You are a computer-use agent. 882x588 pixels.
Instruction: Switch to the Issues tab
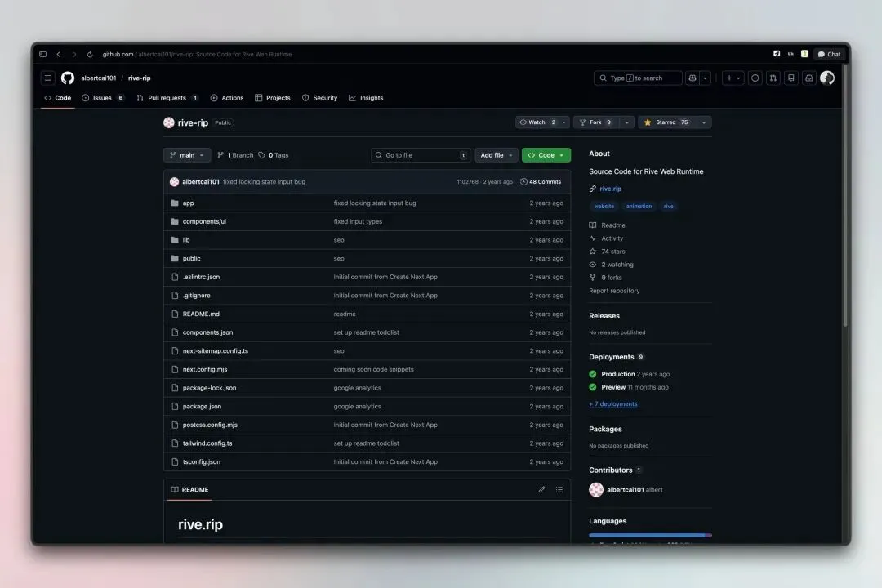pos(103,98)
